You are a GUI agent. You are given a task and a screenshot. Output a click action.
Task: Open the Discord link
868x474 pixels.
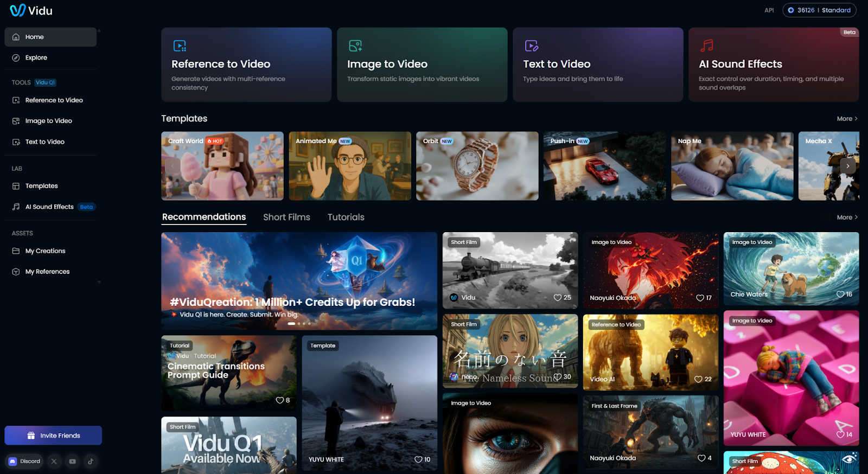coord(24,462)
